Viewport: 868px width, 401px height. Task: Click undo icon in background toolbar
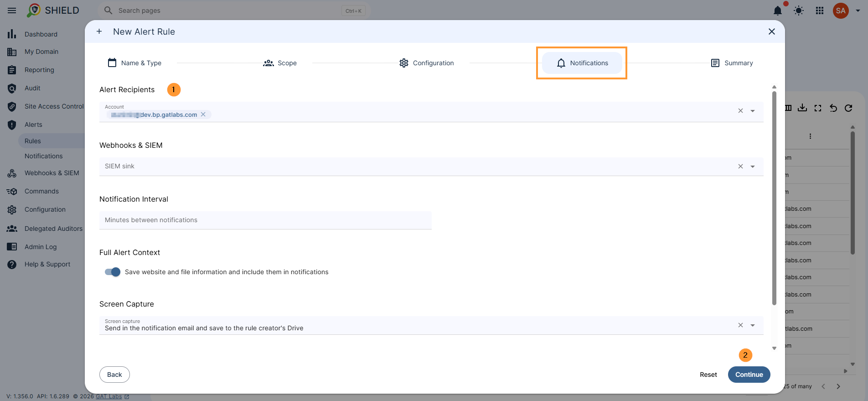tap(833, 108)
